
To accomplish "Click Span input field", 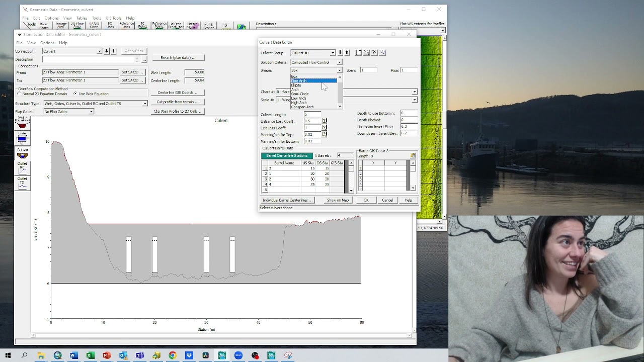I will [x=368, y=70].
